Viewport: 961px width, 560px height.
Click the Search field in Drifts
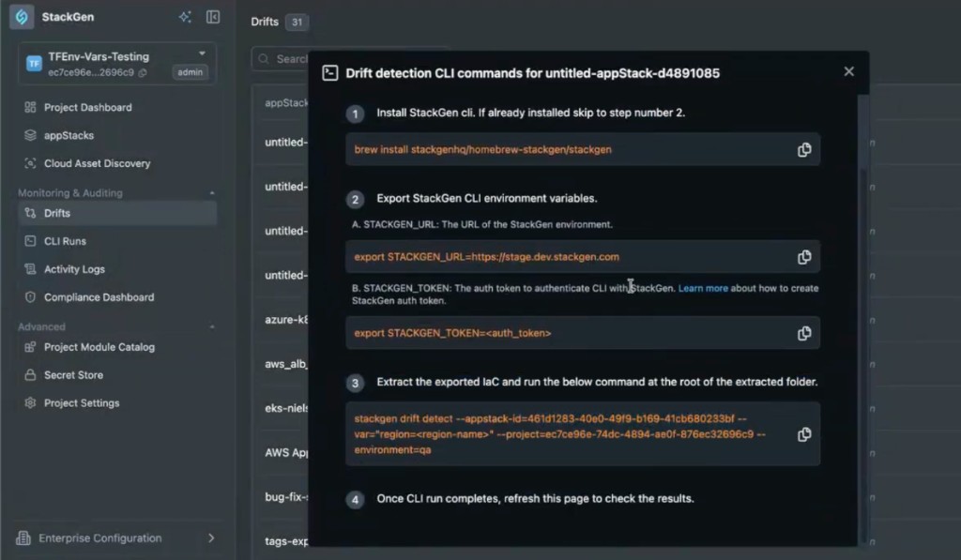point(280,59)
